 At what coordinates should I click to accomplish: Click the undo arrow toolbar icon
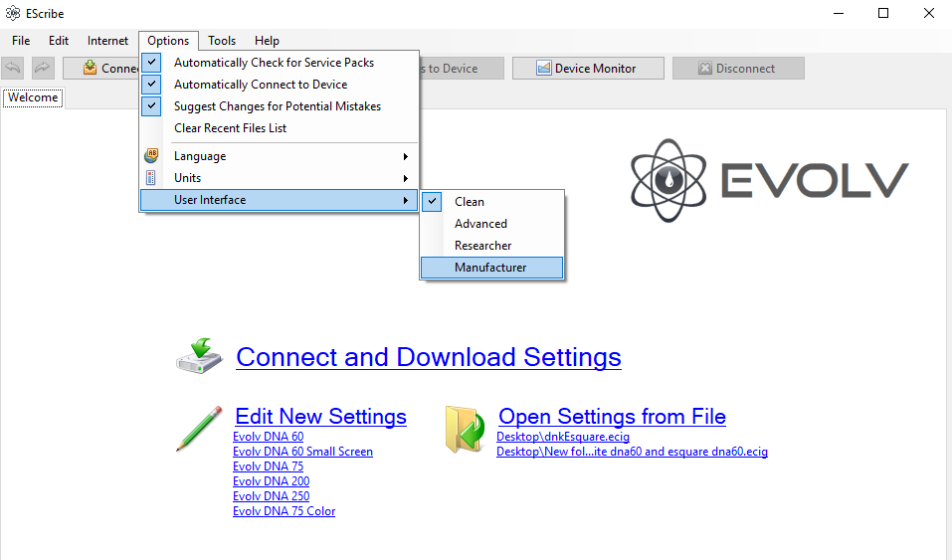pyautogui.click(x=13, y=68)
